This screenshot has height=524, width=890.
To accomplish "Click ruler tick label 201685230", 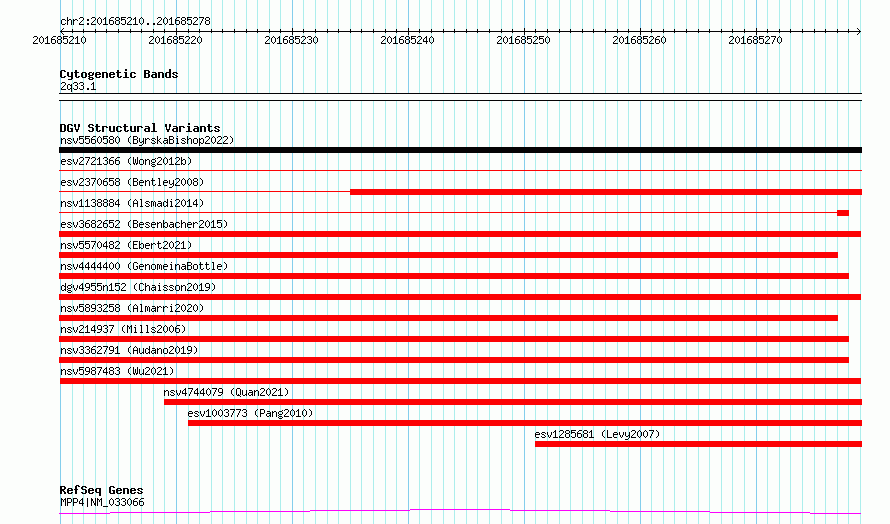I will pyautogui.click(x=291, y=40).
